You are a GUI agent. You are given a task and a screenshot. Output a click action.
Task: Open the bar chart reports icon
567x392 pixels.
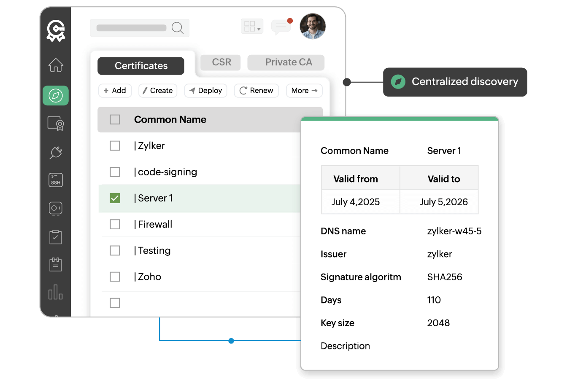coord(56,292)
